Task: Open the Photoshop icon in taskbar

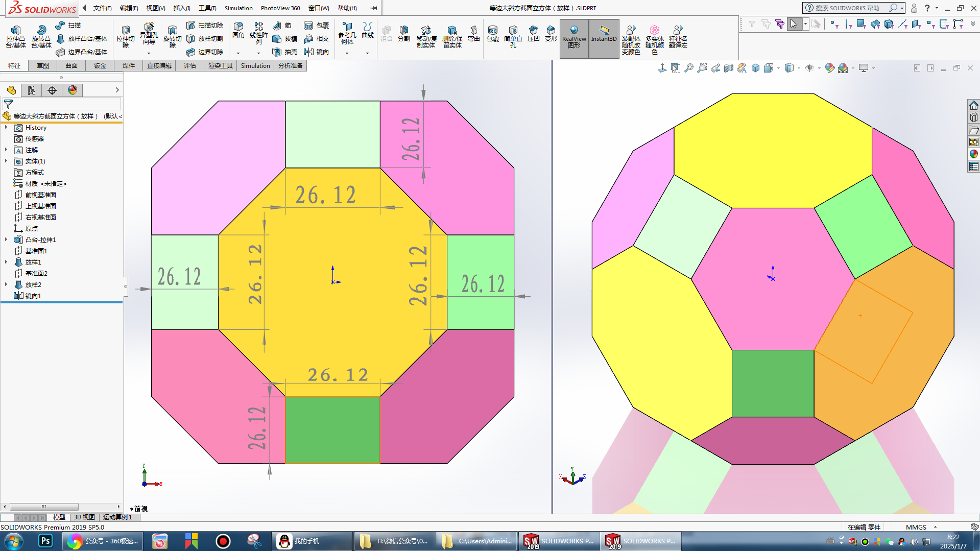Action: coord(45,541)
